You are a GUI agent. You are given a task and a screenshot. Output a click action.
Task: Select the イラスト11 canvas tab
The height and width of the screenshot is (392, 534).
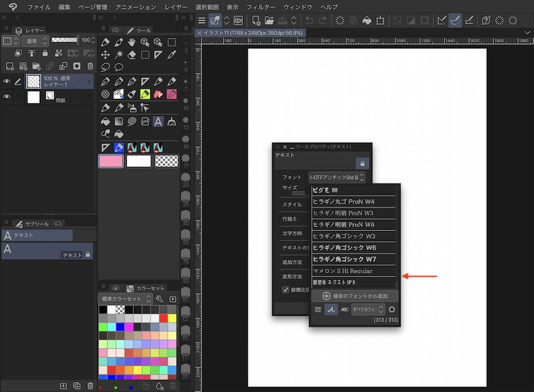tap(250, 33)
